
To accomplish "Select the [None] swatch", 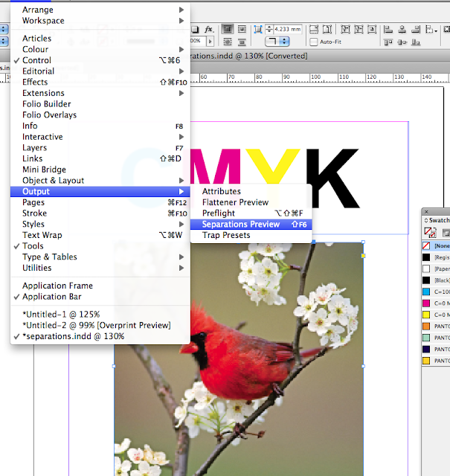I will pos(436,245).
